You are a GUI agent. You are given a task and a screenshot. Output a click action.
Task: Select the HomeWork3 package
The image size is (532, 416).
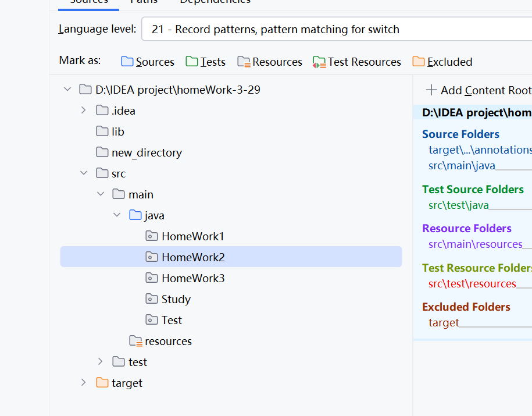pyautogui.click(x=193, y=278)
